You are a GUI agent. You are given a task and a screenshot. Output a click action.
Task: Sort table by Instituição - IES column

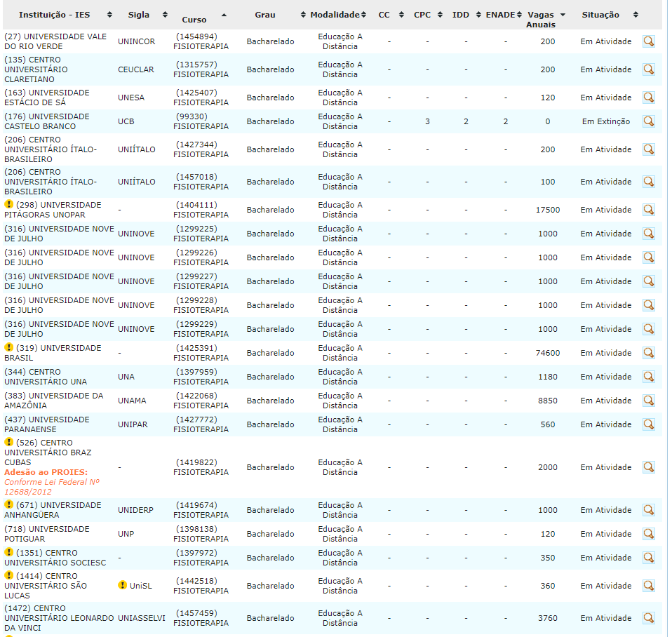(x=54, y=15)
